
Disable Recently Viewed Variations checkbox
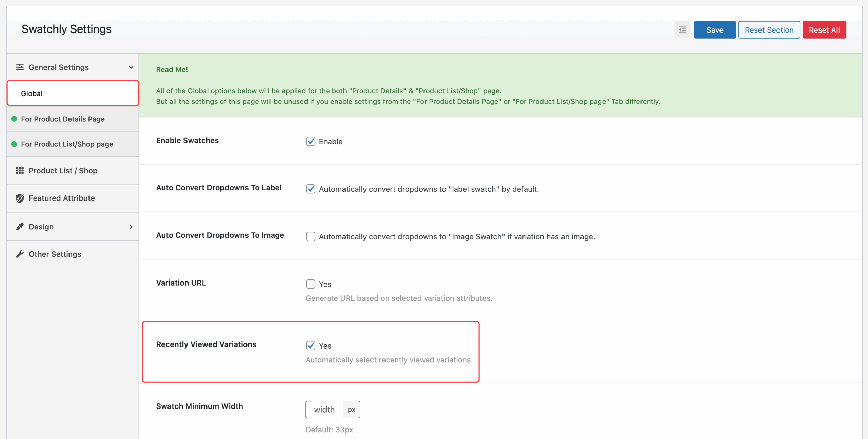(x=310, y=346)
